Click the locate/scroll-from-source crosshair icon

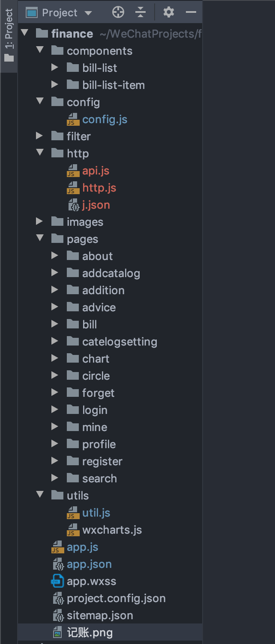point(118,12)
